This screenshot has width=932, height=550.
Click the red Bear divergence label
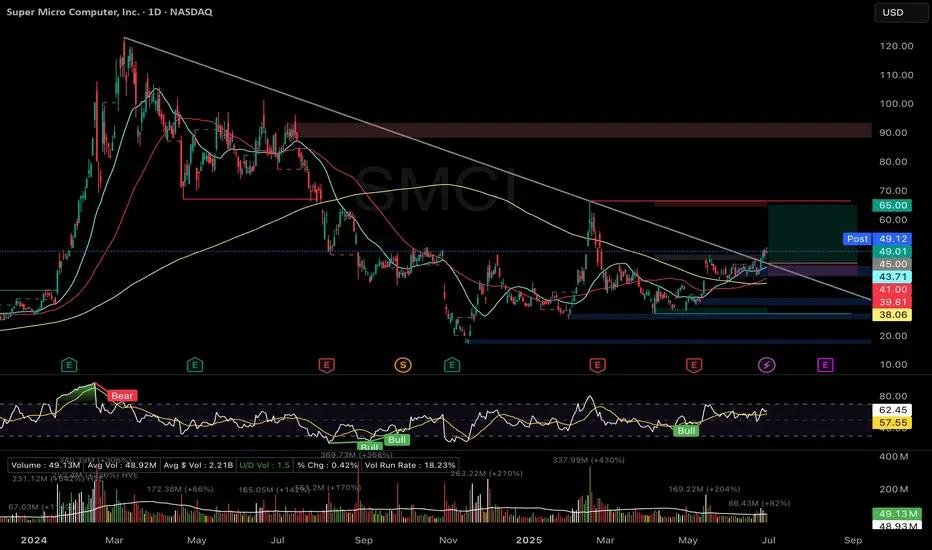tap(122, 395)
